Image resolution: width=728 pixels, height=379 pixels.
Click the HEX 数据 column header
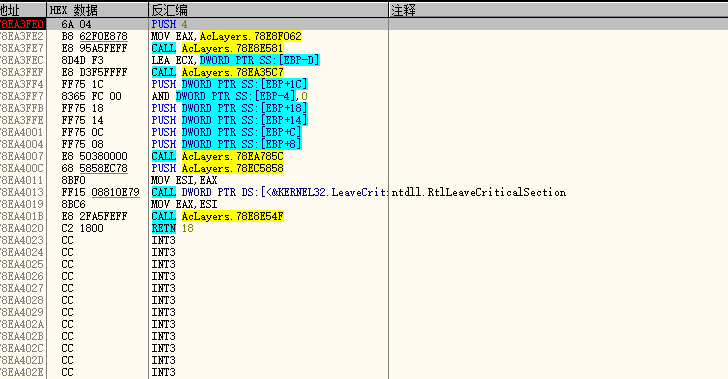click(x=98, y=10)
